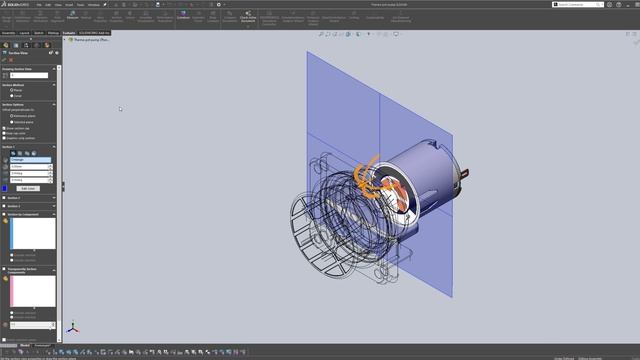Open the Display Style icon in view toolbar
640x360 pixels.
tap(359, 34)
